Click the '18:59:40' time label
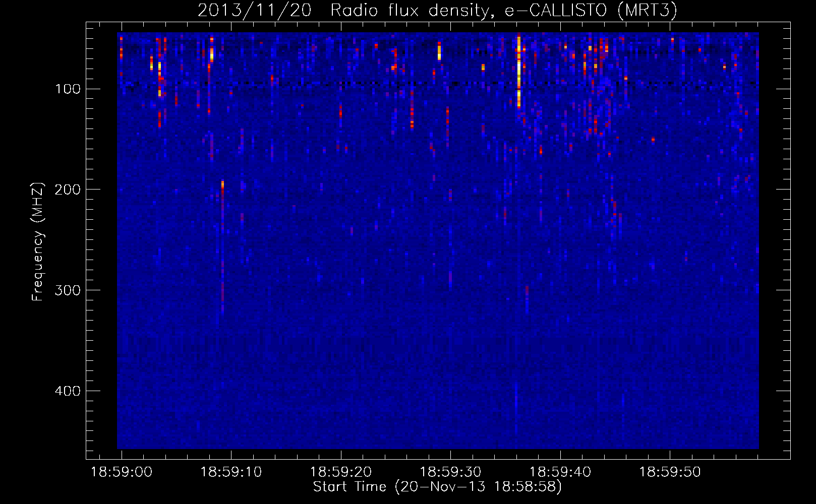Screen dimensions: 816x504 click(x=560, y=472)
